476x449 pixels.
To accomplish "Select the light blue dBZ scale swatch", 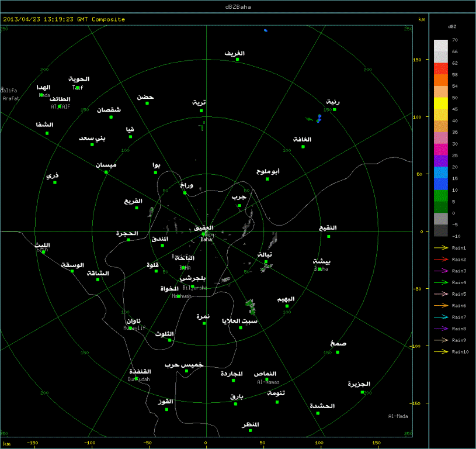I will point(441,172).
